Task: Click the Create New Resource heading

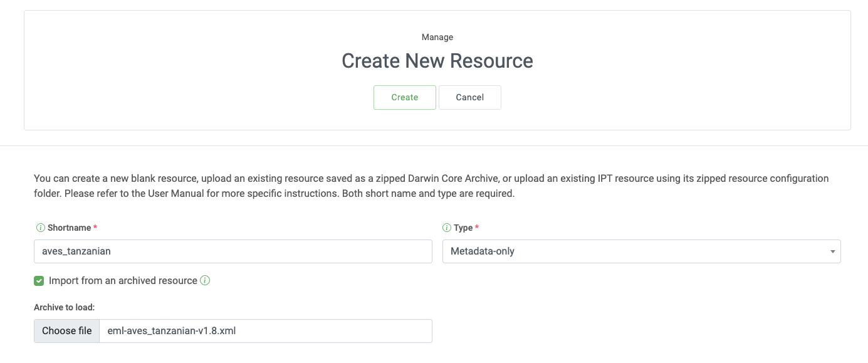Action: point(437,61)
